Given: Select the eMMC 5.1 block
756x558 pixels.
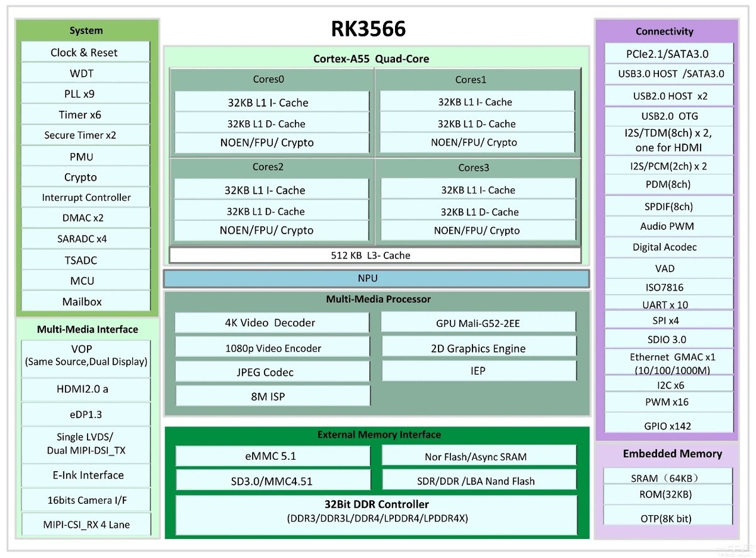Looking at the screenshot, I should (272, 456).
